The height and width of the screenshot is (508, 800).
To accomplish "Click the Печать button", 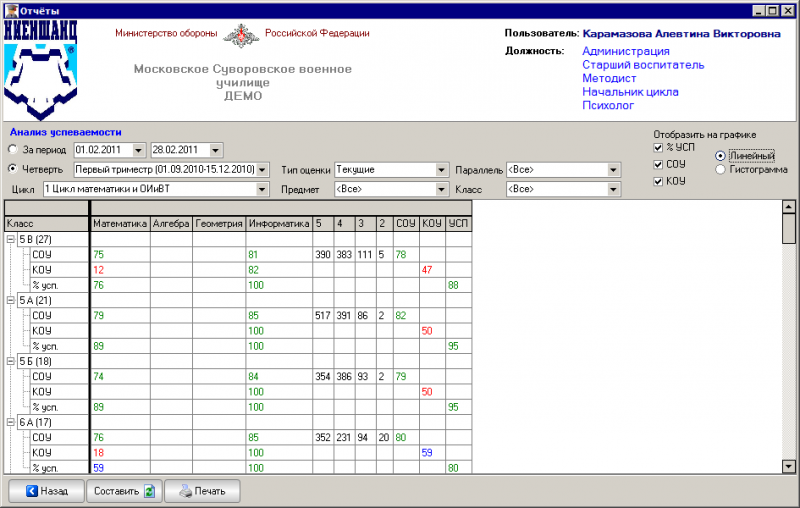I will point(202,491).
